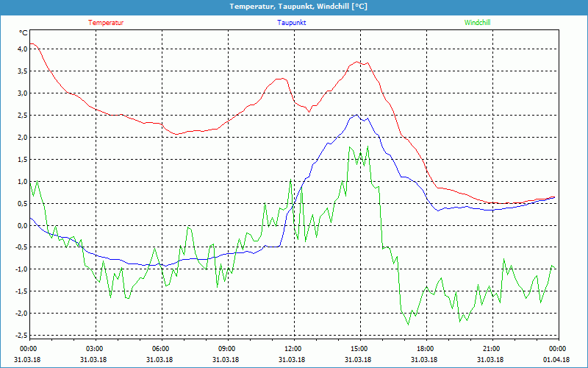Click the 3,5 y-axis value

pos(23,71)
